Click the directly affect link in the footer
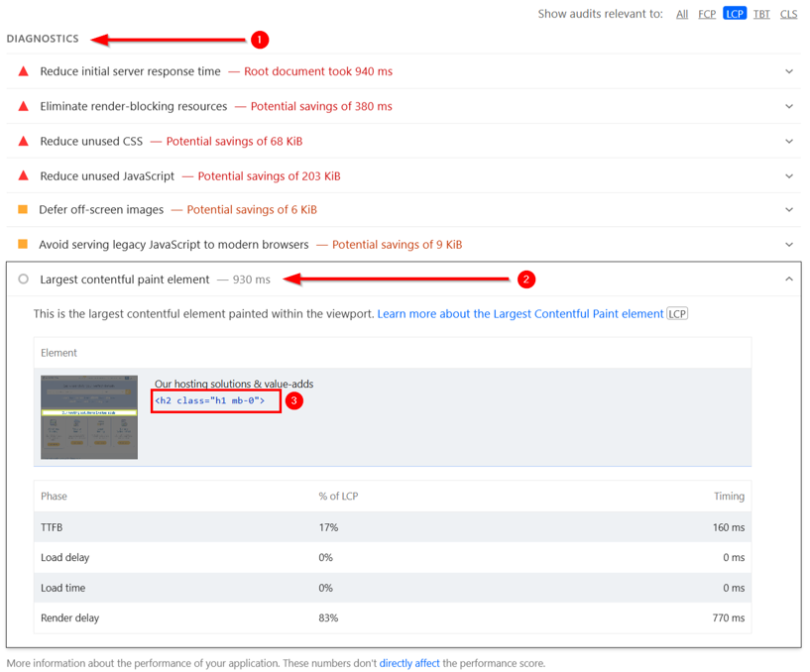The height and width of the screenshot is (672, 810). tap(409, 663)
